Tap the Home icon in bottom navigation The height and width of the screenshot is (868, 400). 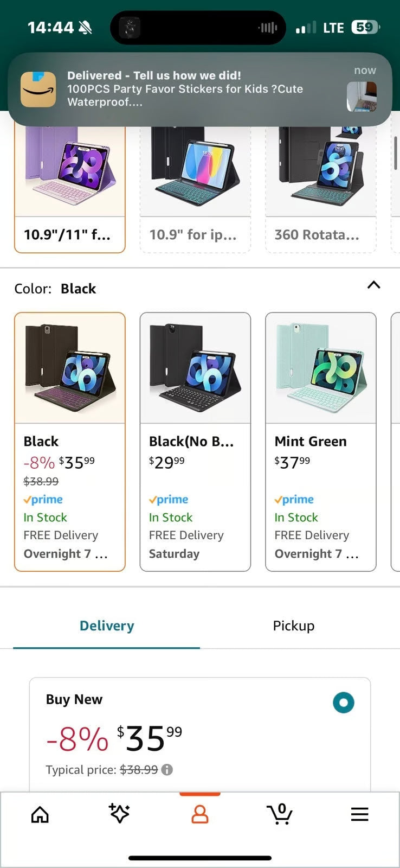click(40, 814)
